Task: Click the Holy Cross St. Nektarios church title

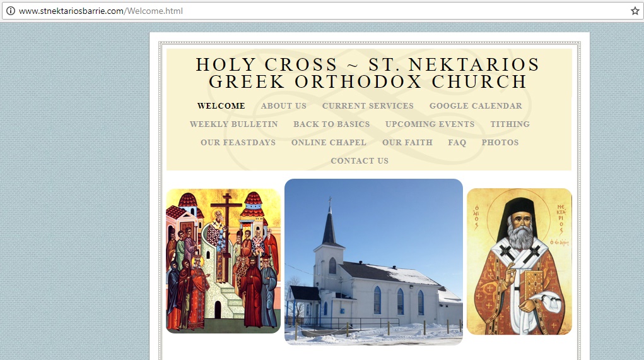Action: coord(368,73)
